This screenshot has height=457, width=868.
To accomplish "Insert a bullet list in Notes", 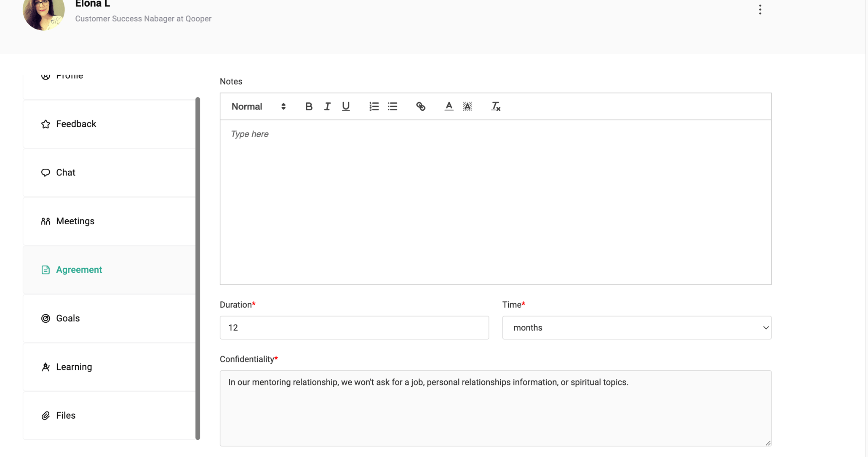I will pos(392,106).
